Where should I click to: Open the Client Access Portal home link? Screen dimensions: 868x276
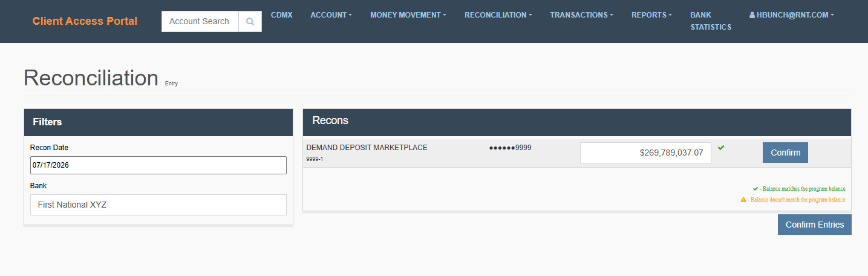[x=85, y=21]
